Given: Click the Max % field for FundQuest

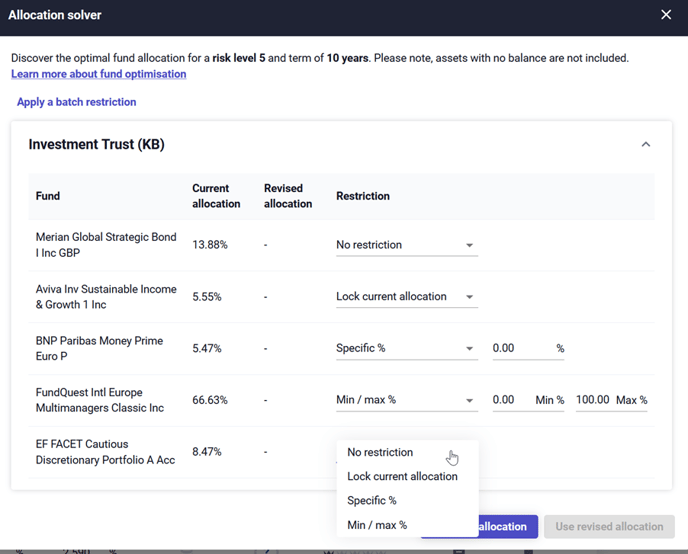Looking at the screenshot, I should (593, 400).
